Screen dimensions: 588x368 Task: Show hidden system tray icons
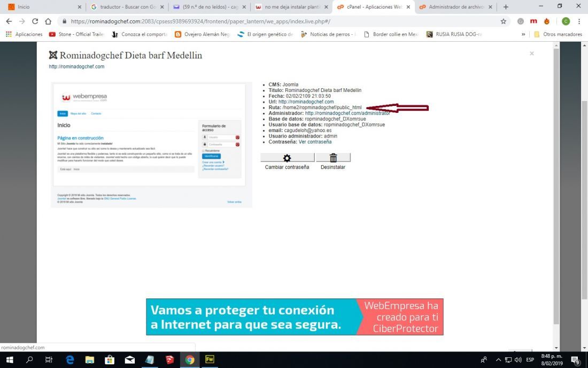click(498, 360)
